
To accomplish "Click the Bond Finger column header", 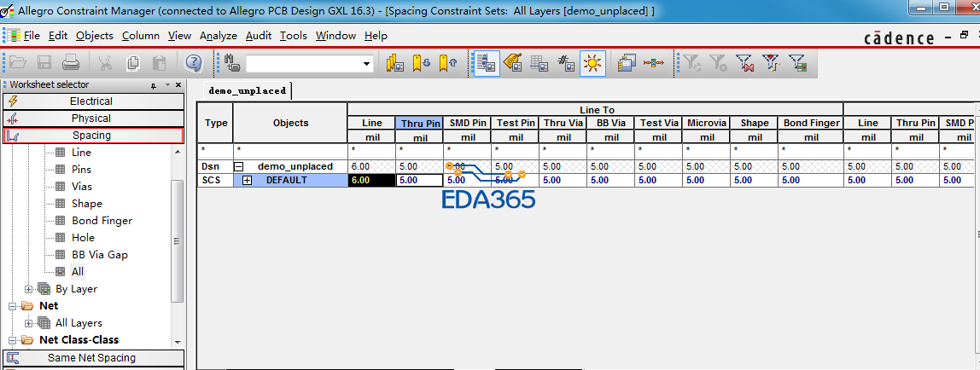I will [811, 124].
